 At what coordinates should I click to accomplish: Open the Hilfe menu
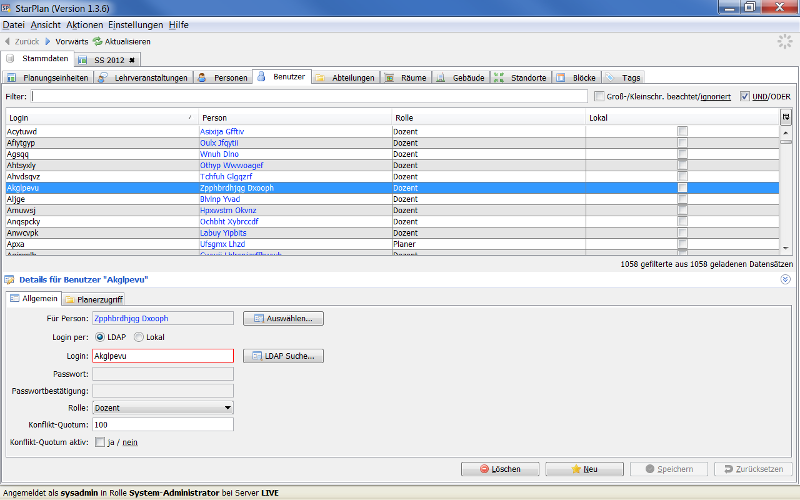(179, 25)
